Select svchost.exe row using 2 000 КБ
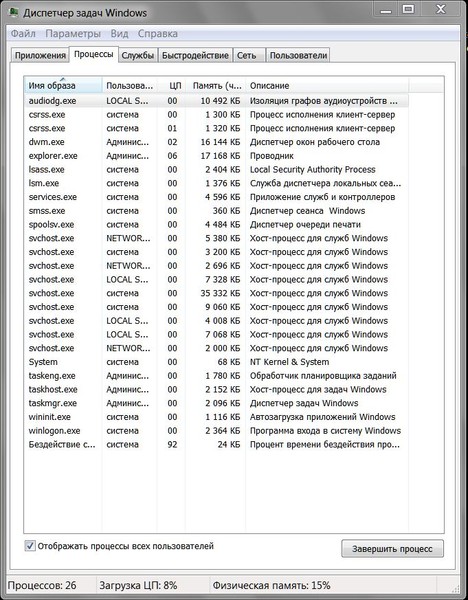The height and width of the screenshot is (600, 468). point(216,348)
